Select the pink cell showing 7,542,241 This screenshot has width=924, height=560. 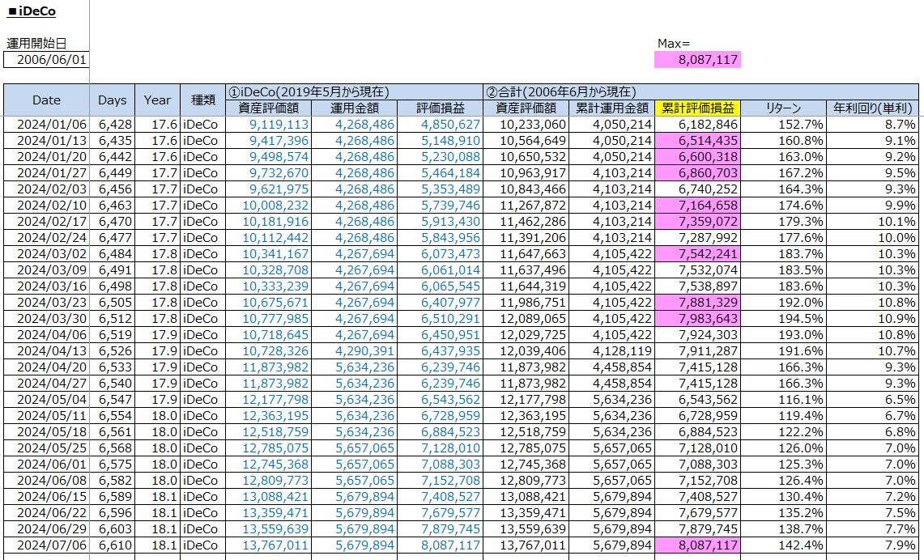tap(697, 254)
